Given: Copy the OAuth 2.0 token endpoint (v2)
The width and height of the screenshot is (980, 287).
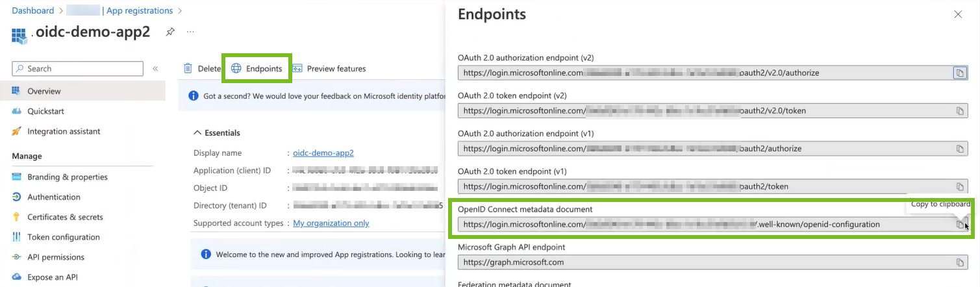Looking at the screenshot, I should pyautogui.click(x=959, y=111).
